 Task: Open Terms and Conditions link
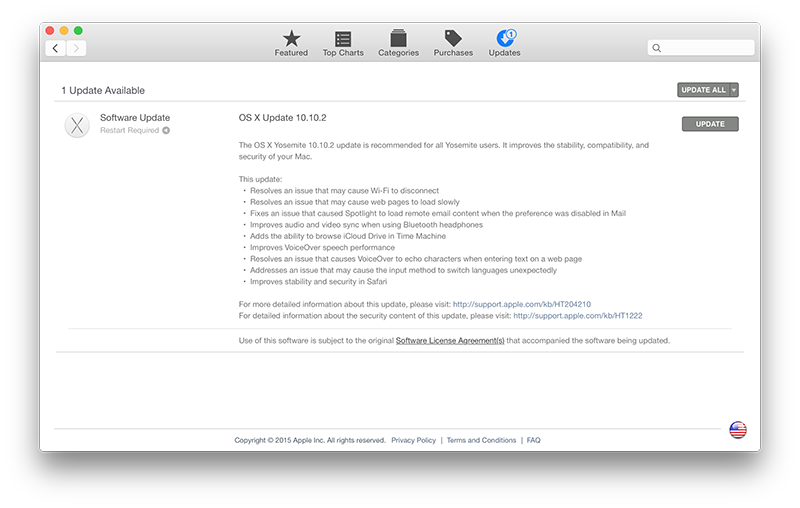(482, 440)
